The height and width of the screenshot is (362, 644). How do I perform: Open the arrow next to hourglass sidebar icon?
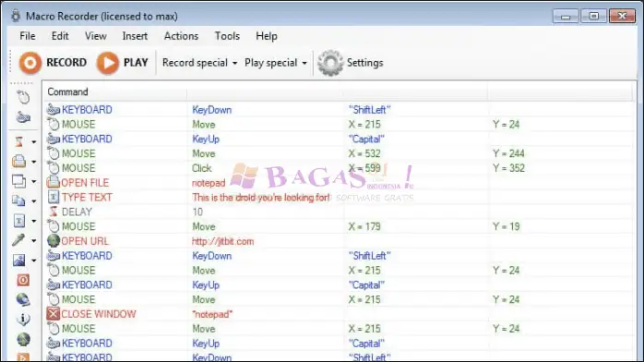click(34, 142)
